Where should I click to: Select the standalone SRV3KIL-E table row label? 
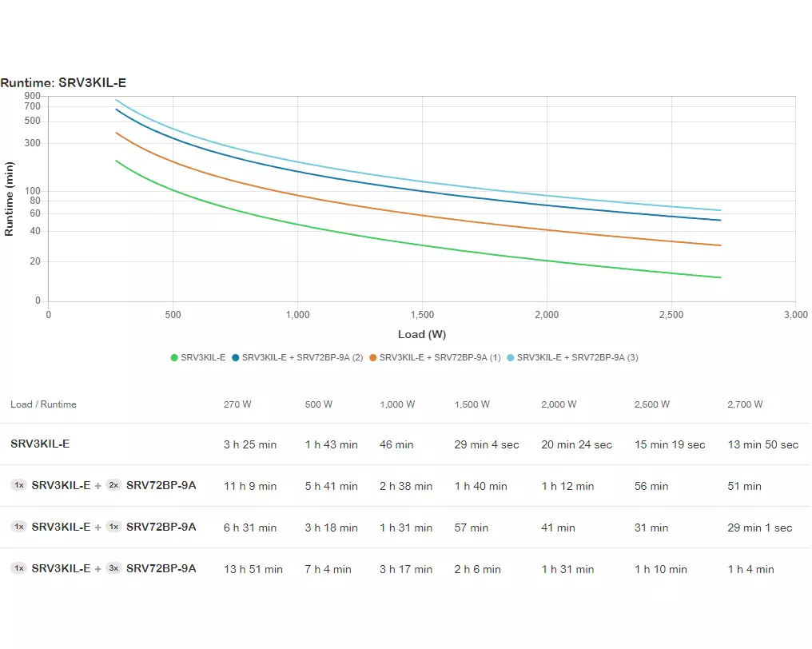[40, 444]
